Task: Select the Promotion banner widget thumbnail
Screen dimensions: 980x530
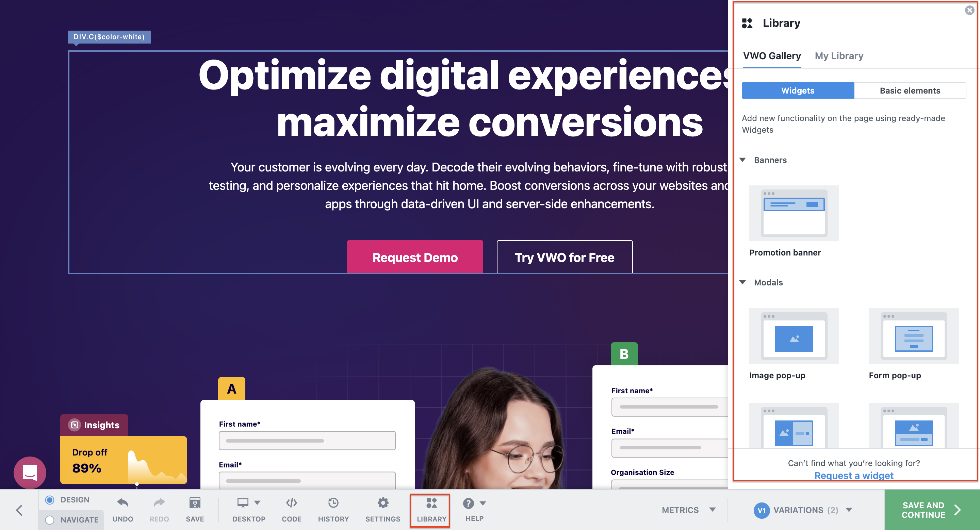Action: click(794, 213)
